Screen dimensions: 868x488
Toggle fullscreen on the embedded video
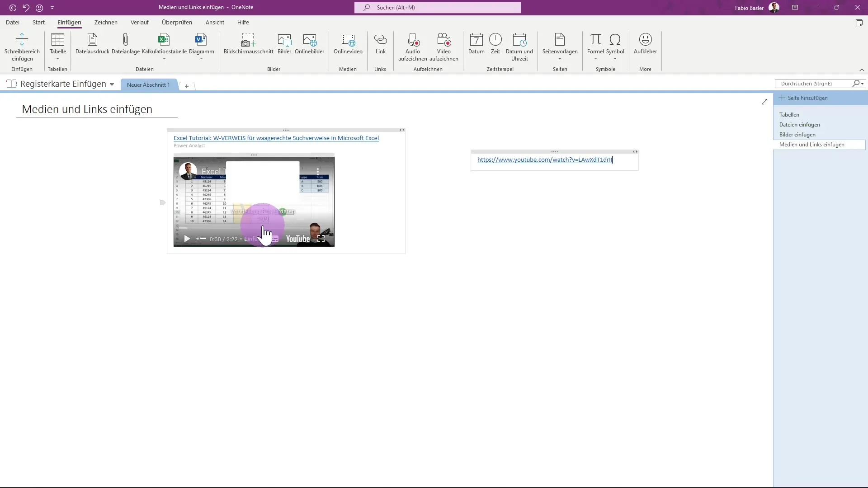pos(321,239)
